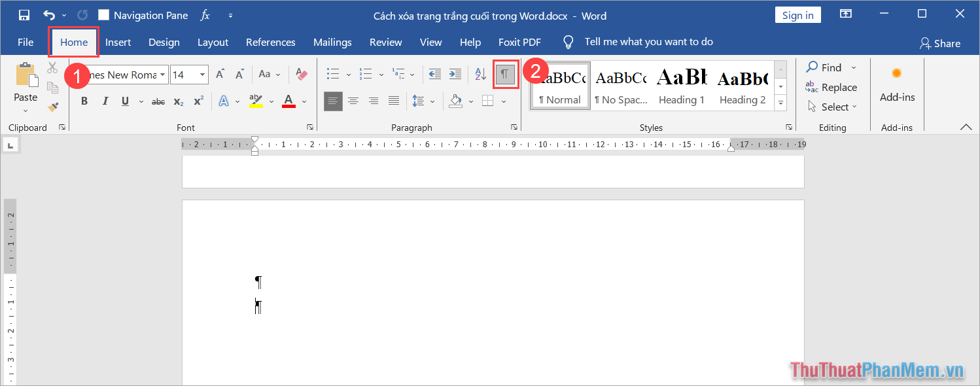Viewport: 980px width, 386px height.
Task: Click the Strikethrough icon
Action: click(x=158, y=101)
